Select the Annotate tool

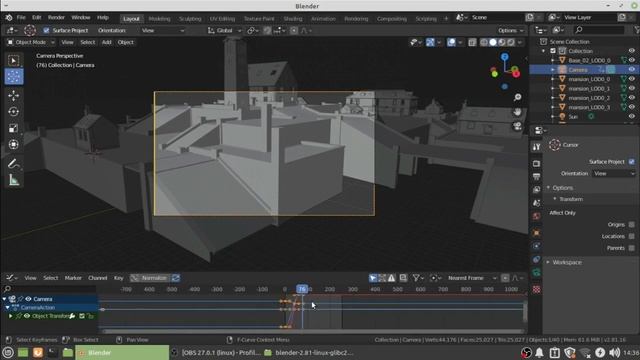coord(13,164)
